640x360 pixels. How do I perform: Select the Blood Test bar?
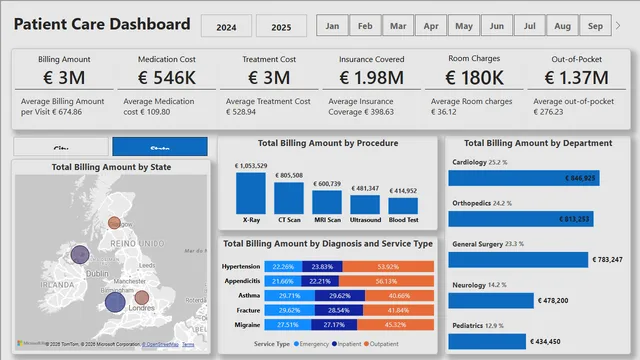pyautogui.click(x=403, y=206)
